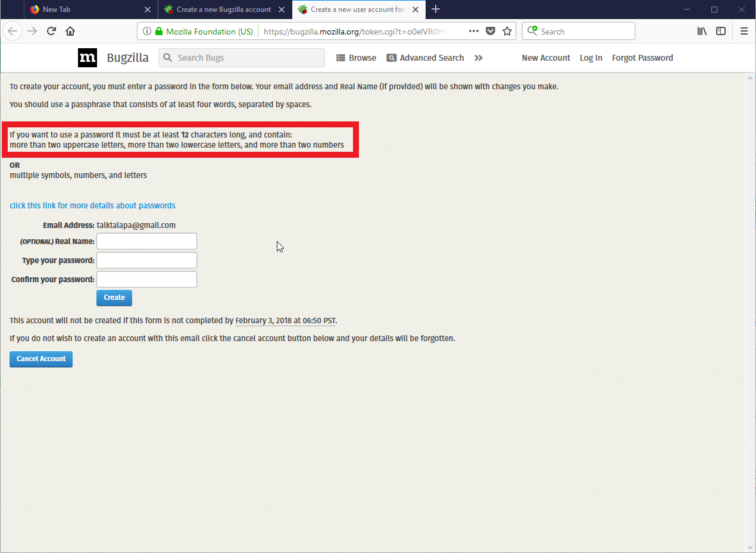
Task: Save page to Pocket
Action: click(x=491, y=31)
